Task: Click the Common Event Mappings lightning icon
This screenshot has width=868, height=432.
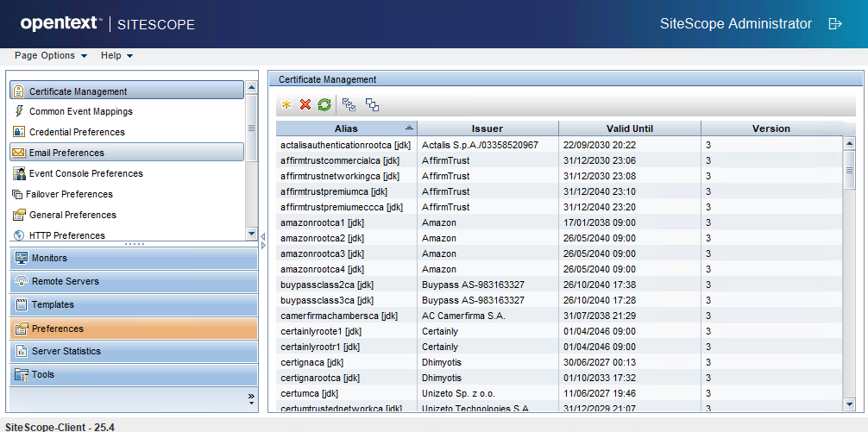Action: pyautogui.click(x=19, y=111)
